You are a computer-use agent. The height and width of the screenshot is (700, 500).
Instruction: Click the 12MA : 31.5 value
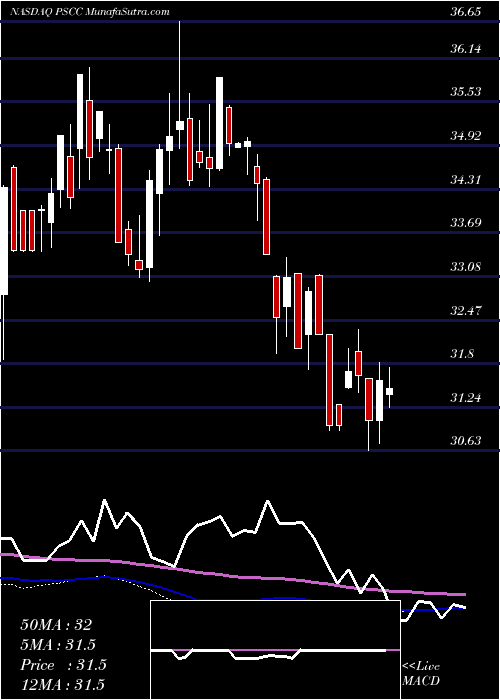point(62,684)
